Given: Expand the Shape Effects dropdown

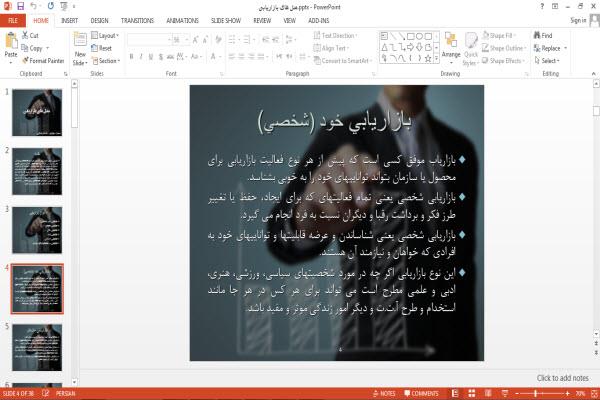Looking at the screenshot, I should pos(503,61).
